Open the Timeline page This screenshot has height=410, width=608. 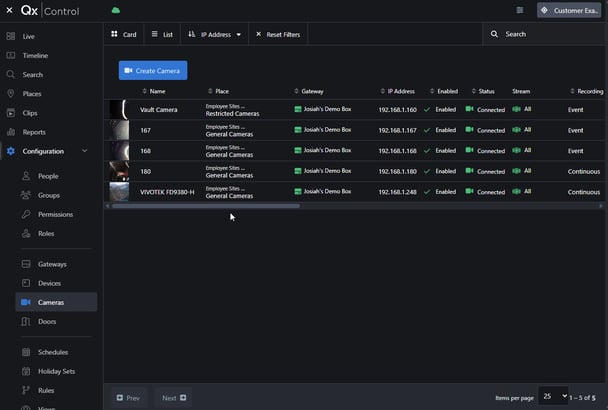click(35, 55)
